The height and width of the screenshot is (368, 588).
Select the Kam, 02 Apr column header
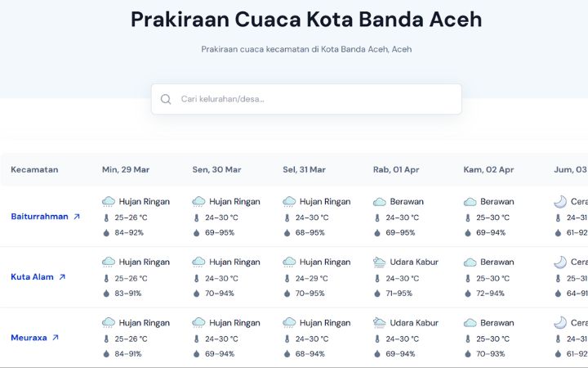click(x=488, y=170)
